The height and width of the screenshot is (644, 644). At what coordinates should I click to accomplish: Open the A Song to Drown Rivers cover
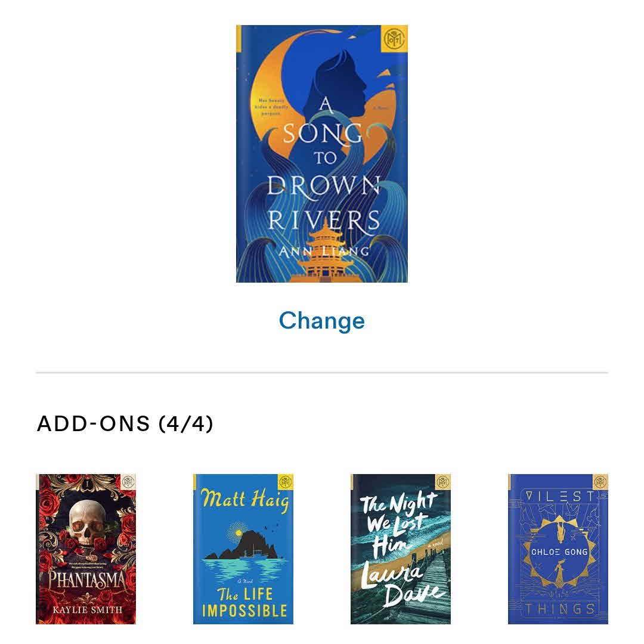coord(321,154)
